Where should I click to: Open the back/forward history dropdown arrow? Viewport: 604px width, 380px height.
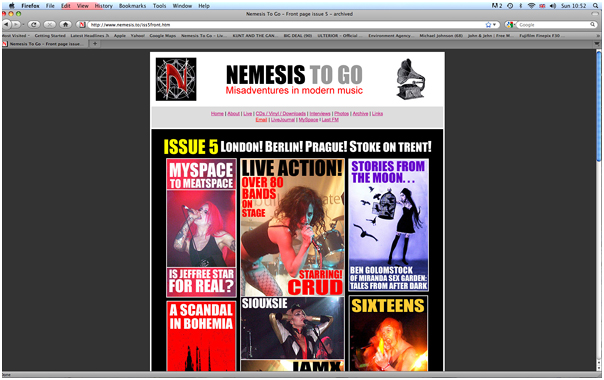[22, 25]
